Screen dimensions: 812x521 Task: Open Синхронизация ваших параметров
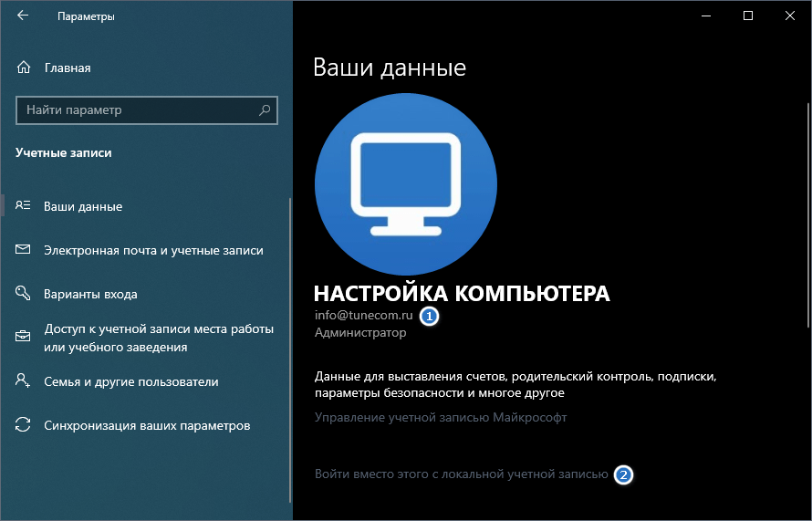[145, 425]
